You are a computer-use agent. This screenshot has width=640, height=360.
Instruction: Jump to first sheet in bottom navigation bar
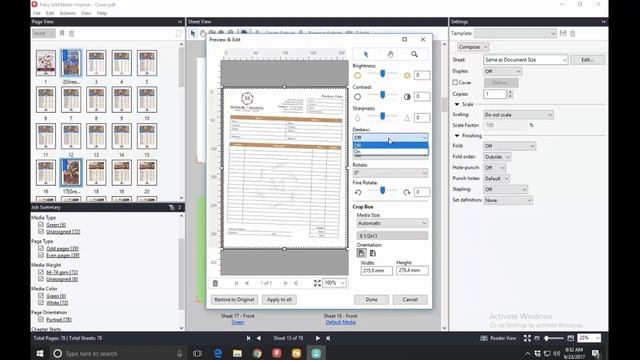coord(248,338)
